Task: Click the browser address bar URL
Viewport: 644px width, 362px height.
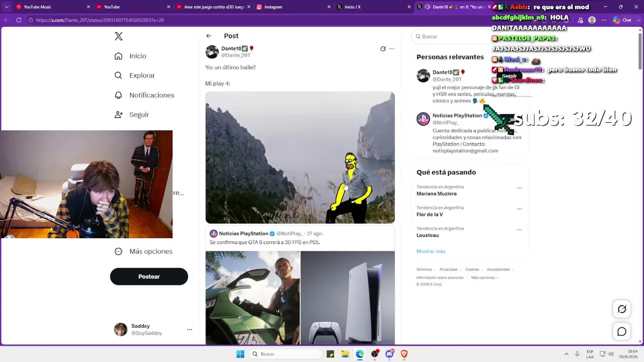Action: tap(100, 20)
